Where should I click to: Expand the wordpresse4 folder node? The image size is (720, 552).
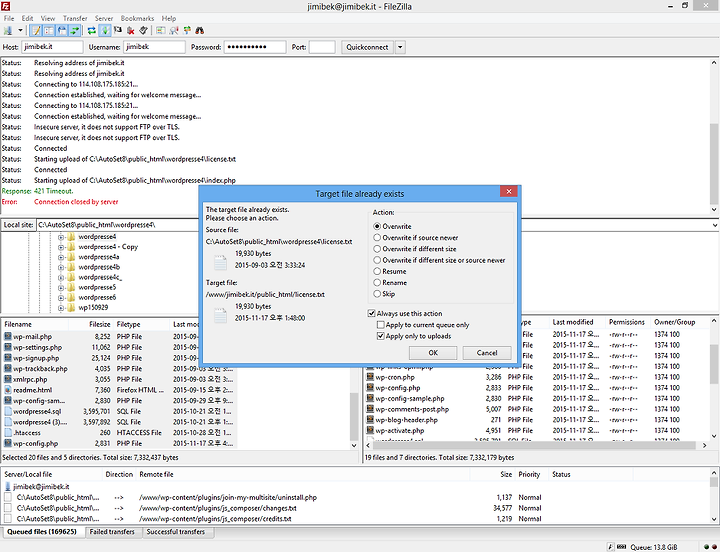(61, 237)
